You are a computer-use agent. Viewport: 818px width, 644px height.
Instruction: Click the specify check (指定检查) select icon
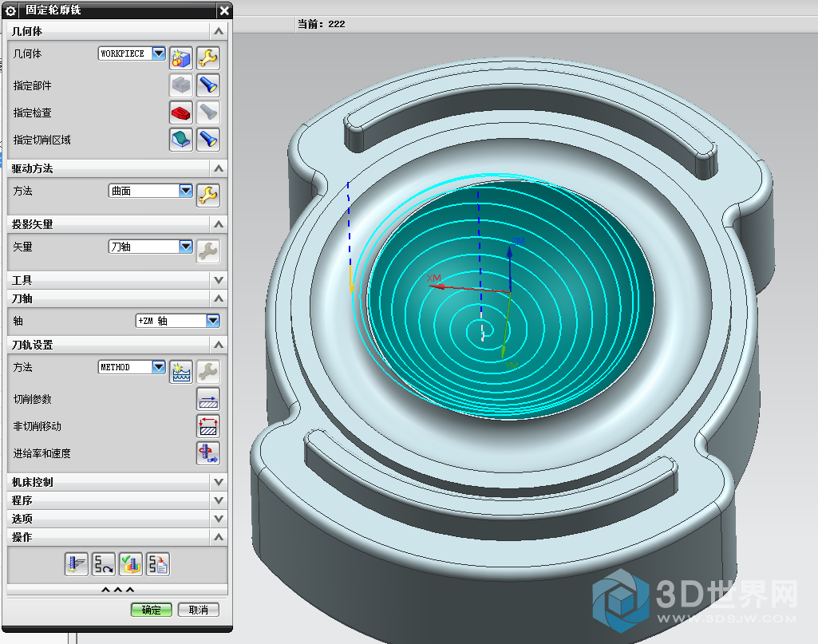click(181, 113)
